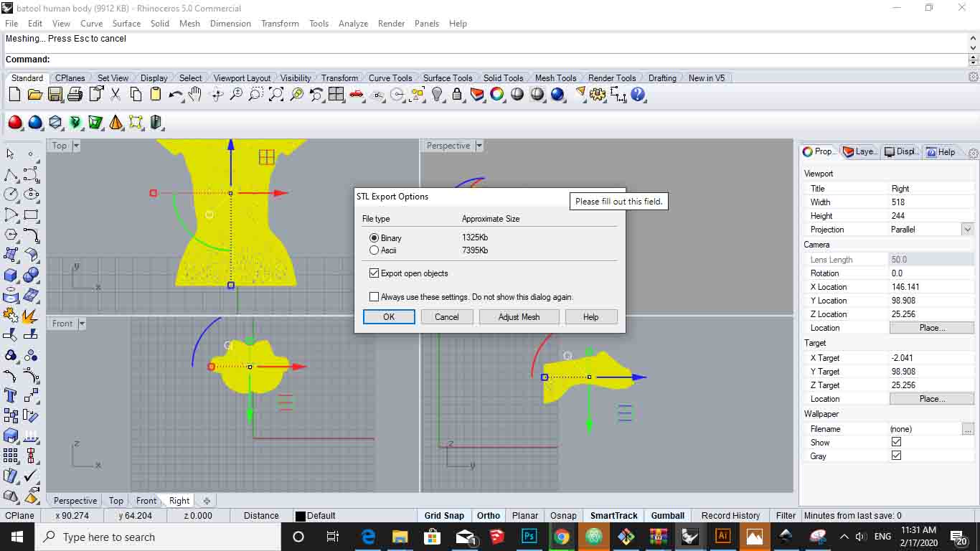This screenshot has width=980, height=551.
Task: Toggle the Wallpaper Show checkbox
Action: (x=896, y=442)
